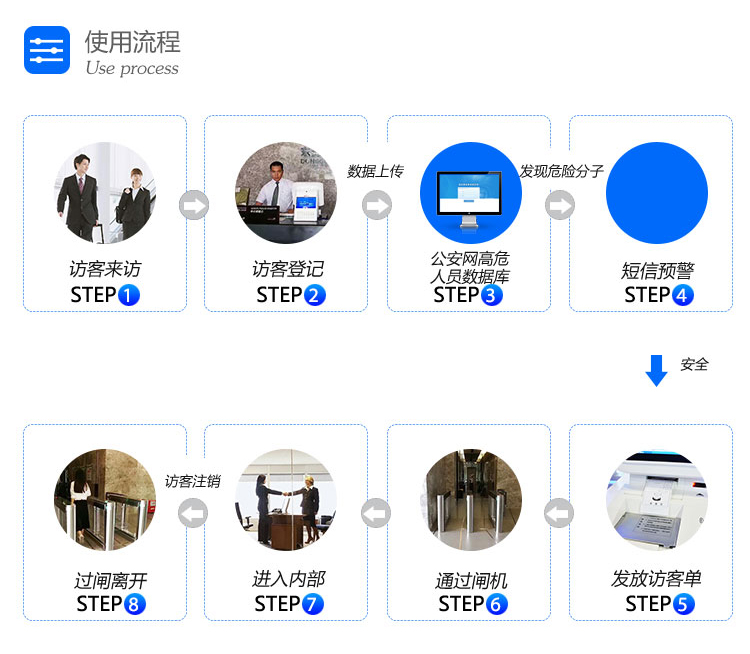
Task: Click the STEP 8 number badge
Action: coord(135,604)
